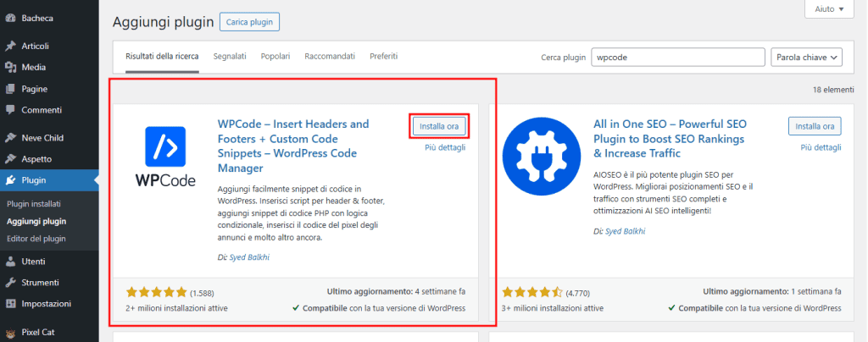Switch to the Preferiti tab
The width and height of the screenshot is (868, 342).
pos(384,57)
